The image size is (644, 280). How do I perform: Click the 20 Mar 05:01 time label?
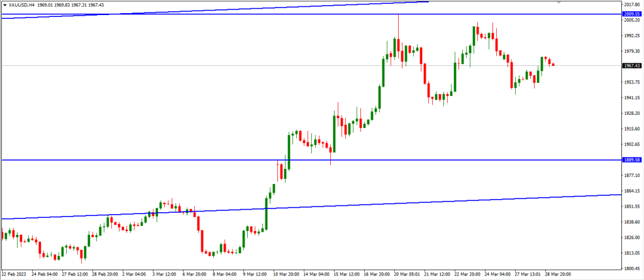coord(406,274)
